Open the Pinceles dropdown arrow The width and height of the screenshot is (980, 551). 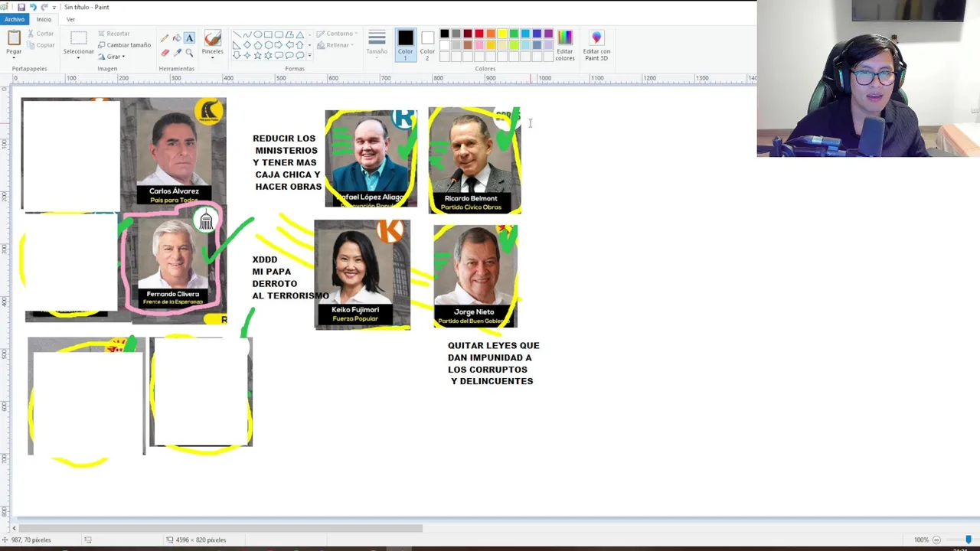point(212,57)
